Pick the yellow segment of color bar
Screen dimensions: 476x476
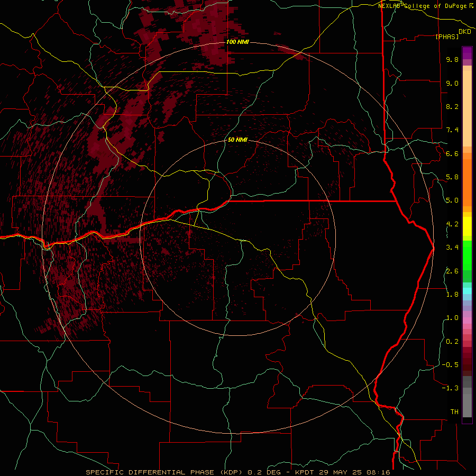467,226
